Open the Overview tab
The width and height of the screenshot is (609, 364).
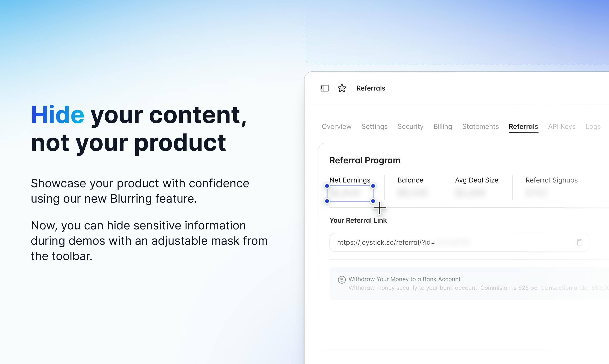(x=336, y=127)
